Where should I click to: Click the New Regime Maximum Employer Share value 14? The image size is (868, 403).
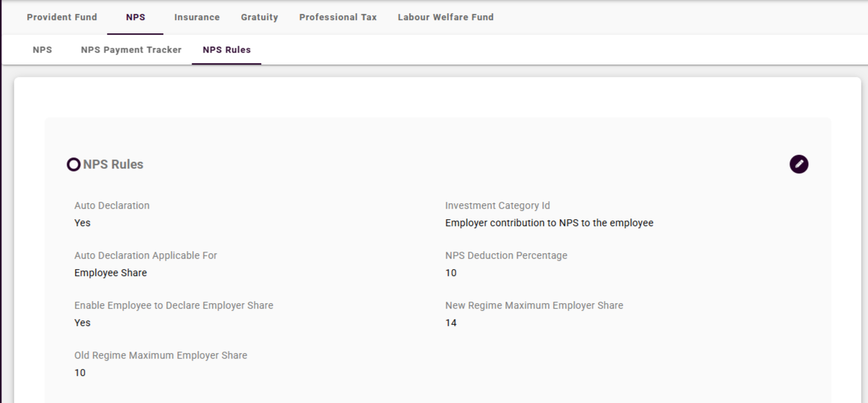(451, 323)
